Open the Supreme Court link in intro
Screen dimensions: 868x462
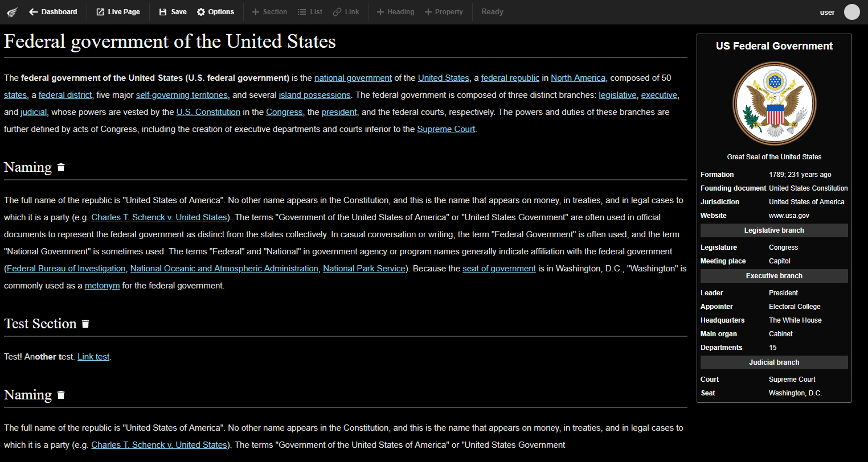[x=446, y=129]
